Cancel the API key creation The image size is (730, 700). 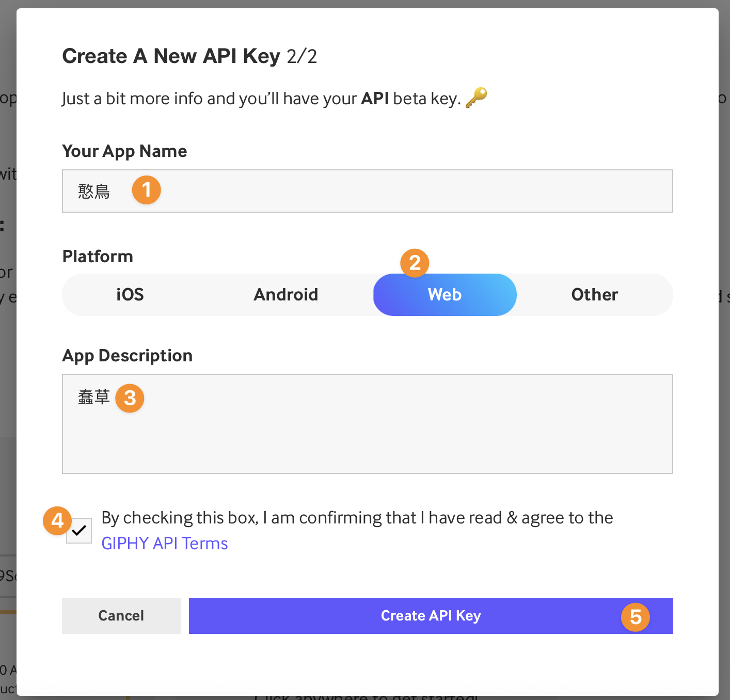pos(121,616)
